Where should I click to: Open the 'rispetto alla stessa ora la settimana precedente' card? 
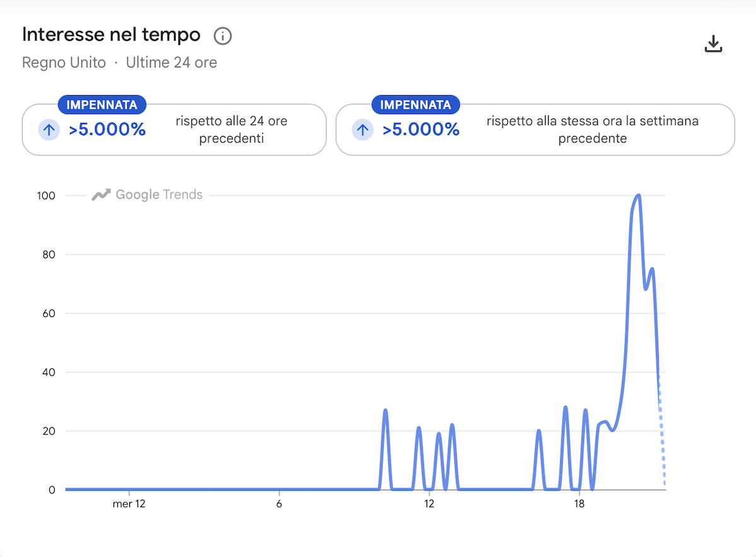(535, 130)
